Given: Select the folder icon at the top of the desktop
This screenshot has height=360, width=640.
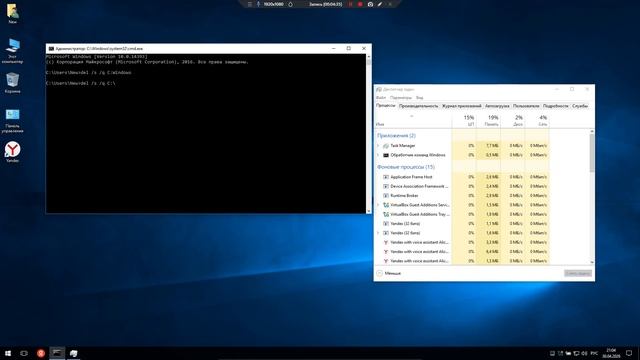Looking at the screenshot, I should click(12, 13).
